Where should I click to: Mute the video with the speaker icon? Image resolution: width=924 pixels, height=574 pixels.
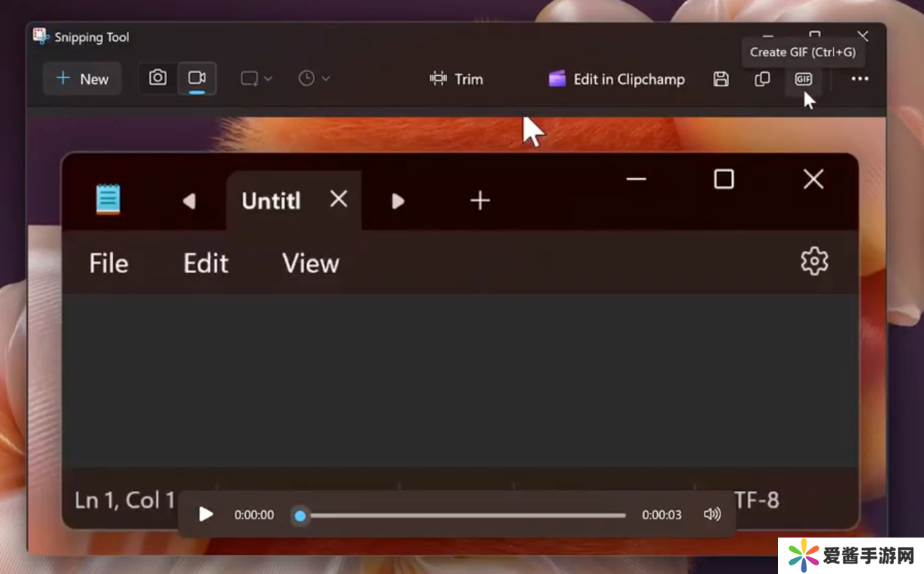pos(712,514)
